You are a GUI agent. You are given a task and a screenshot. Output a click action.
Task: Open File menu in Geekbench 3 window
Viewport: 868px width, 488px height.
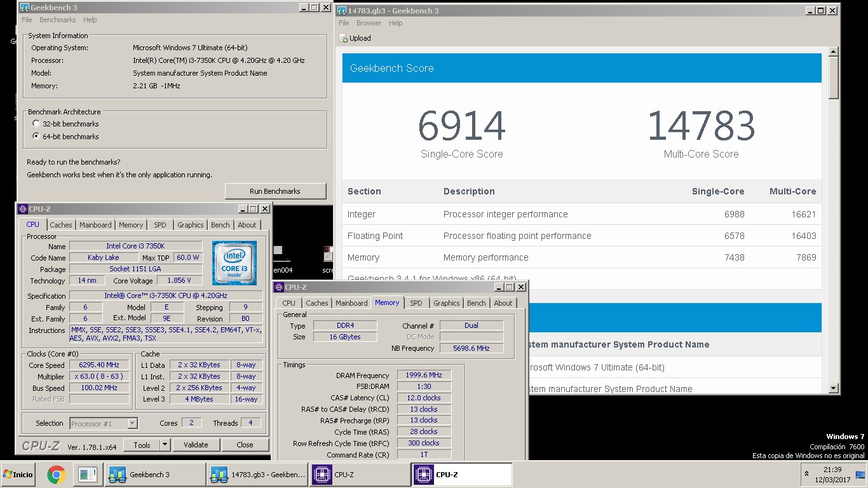pos(27,20)
